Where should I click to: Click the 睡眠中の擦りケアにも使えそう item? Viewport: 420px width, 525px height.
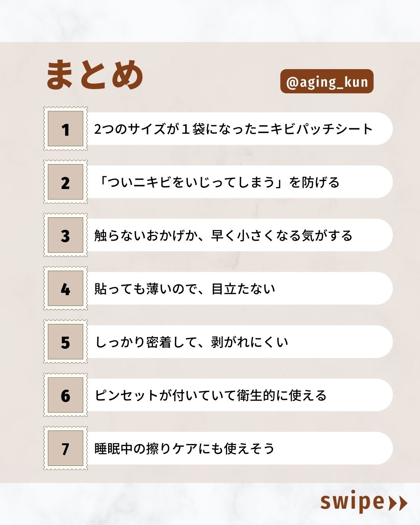[184, 449]
